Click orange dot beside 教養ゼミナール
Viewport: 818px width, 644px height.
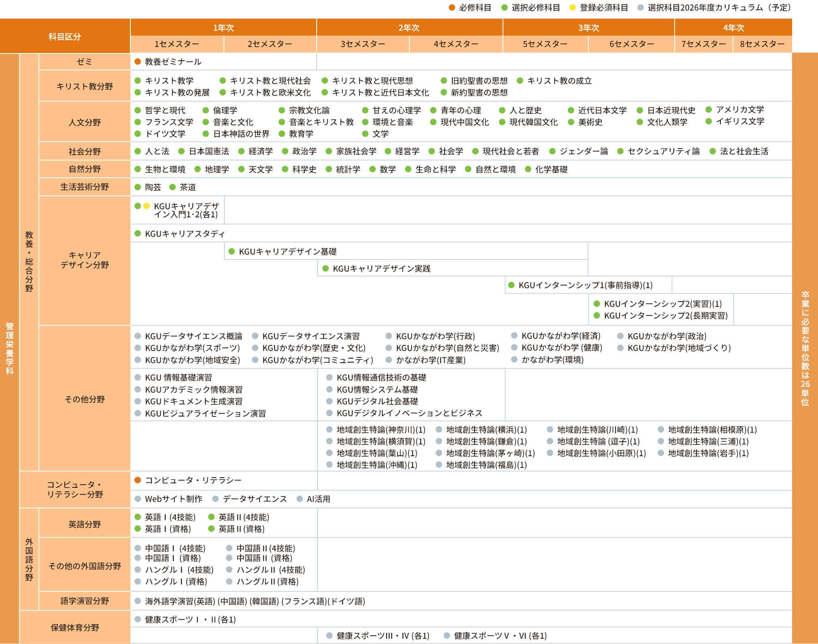tap(138, 62)
